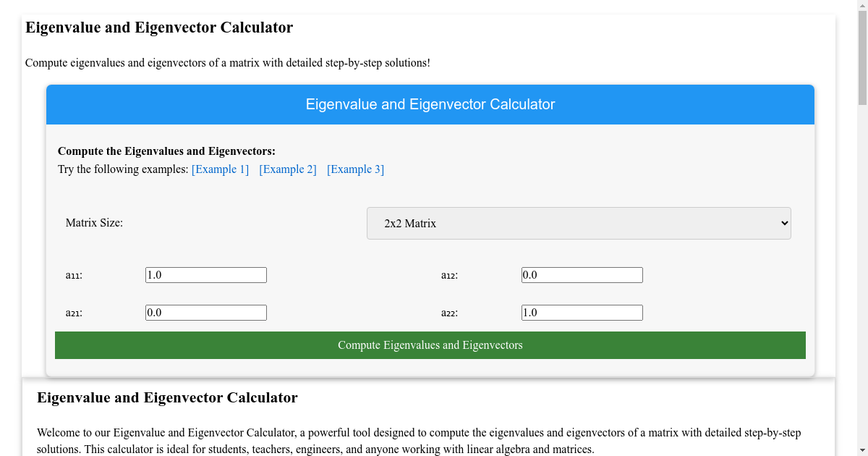Click the page heading Eigenvalue and Eigenvector Calculator
This screenshot has width=868, height=456.
(158, 28)
